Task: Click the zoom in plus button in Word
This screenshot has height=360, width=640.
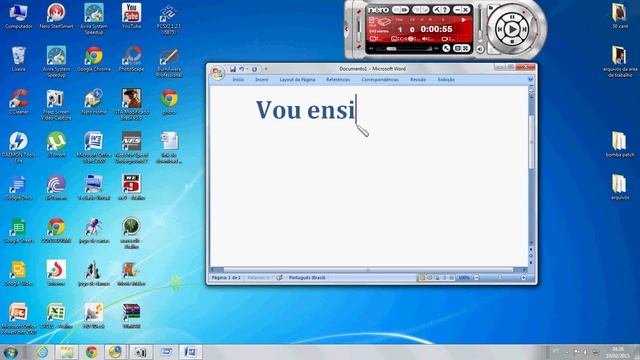Action: [x=523, y=278]
